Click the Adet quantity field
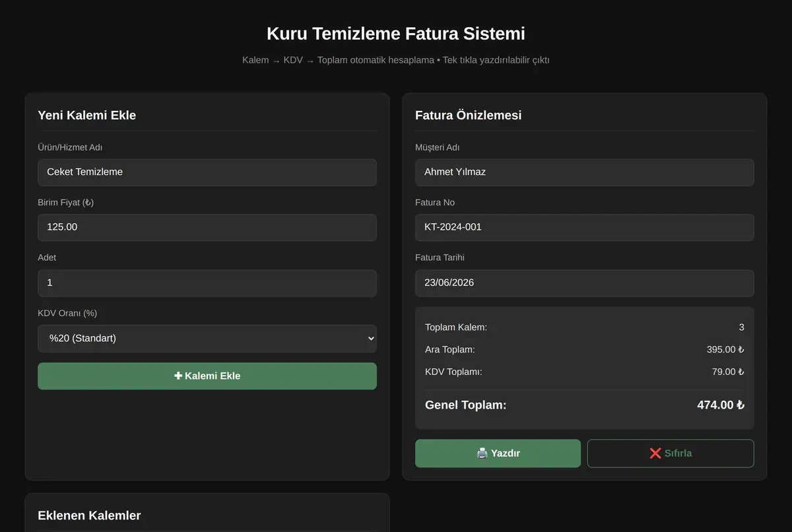Screen dimensions: 792x532 click(x=207, y=283)
